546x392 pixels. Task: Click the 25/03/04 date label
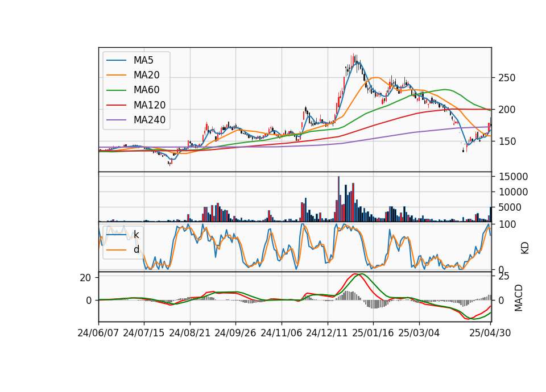click(419, 333)
